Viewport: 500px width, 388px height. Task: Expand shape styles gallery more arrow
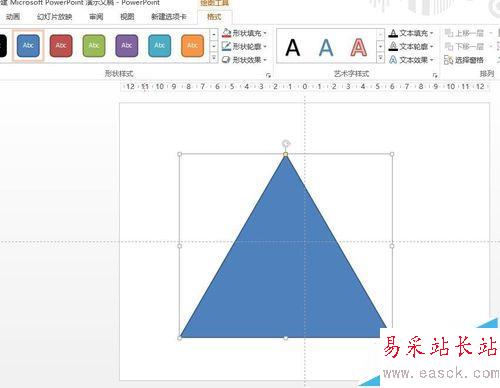(x=214, y=59)
